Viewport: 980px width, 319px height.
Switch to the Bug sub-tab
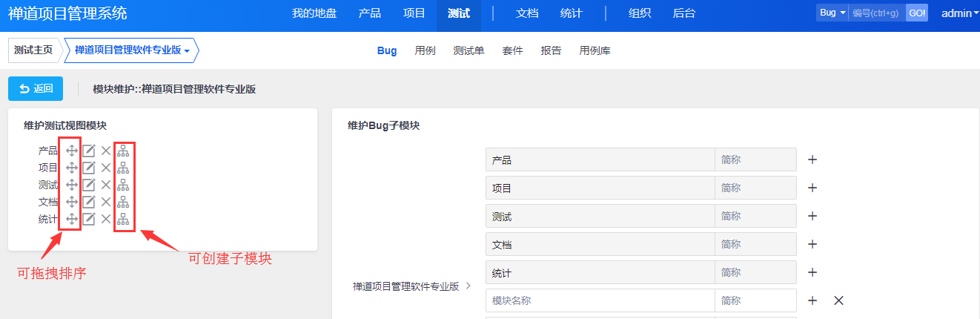pos(387,50)
